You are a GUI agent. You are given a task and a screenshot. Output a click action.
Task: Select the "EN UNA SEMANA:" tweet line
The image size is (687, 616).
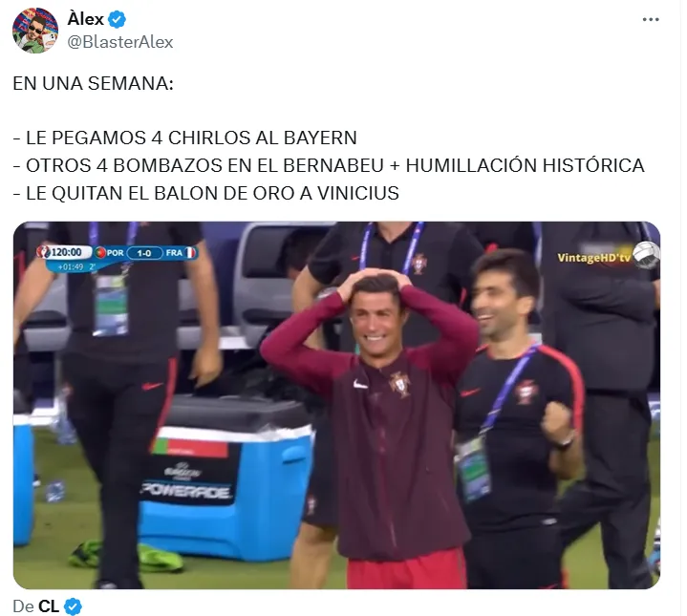pos(93,83)
